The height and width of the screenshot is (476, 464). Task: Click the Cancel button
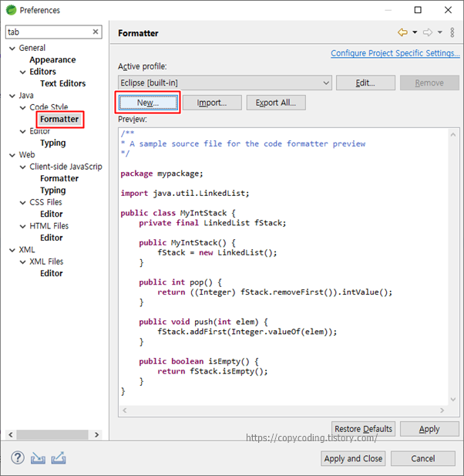[423, 458]
